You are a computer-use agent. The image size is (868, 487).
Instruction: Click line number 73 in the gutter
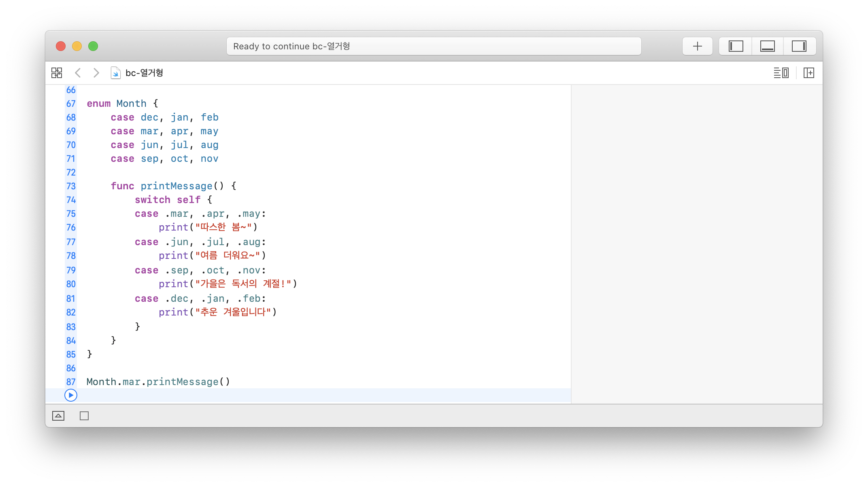71,186
